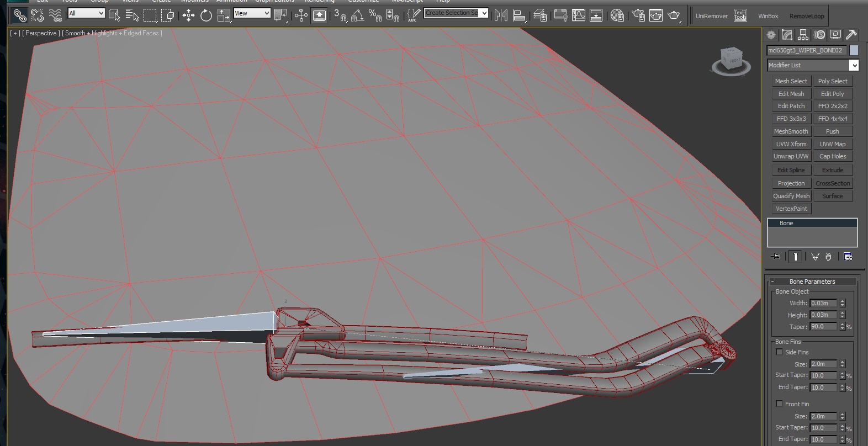868x446 pixels.
Task: Click Select and Manipulate icon
Action: pyautogui.click(x=301, y=15)
